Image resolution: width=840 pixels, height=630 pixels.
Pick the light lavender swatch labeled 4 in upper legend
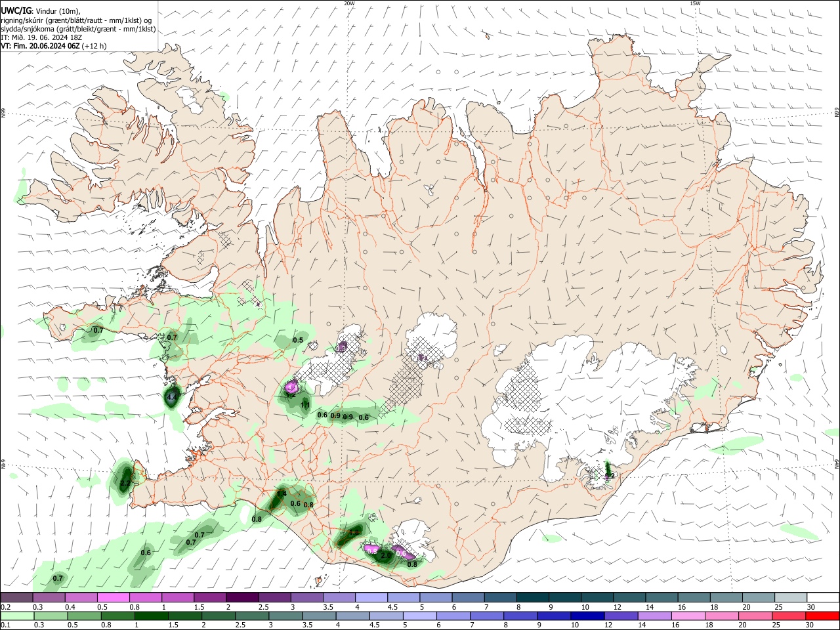click(x=371, y=597)
